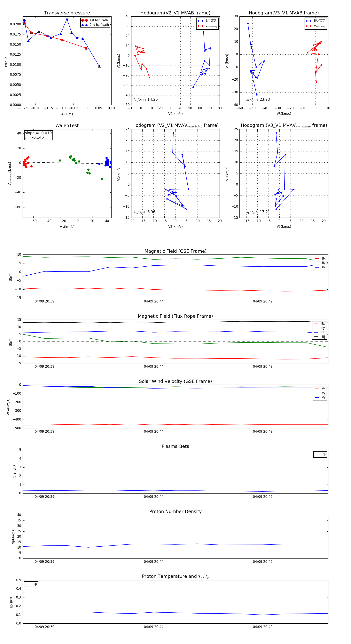Click the Vremaining legend entry in V2_V1 MVAB hodogram
The height and width of the screenshot is (644, 351).
click(207, 26)
